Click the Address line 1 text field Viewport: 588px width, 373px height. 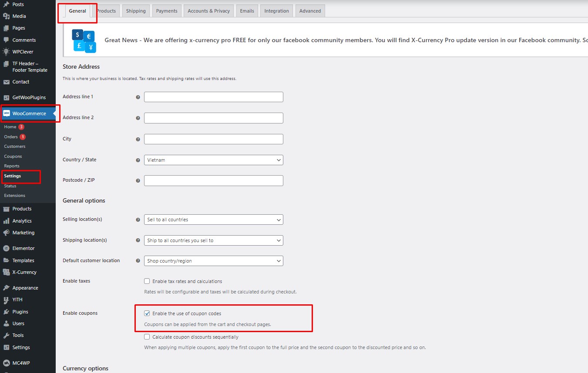pos(214,97)
